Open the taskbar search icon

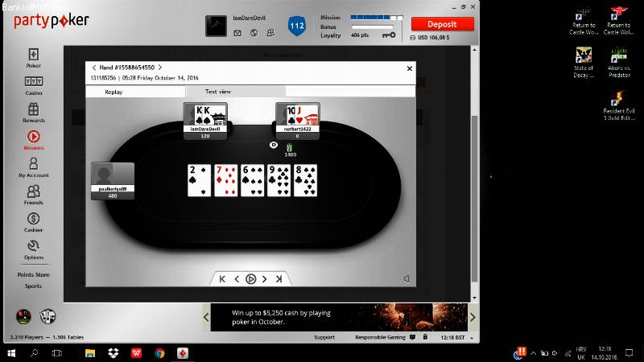(34, 353)
